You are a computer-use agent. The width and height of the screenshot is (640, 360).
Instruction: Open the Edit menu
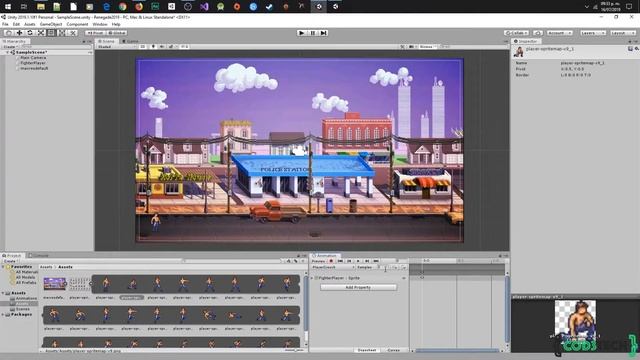16,24
